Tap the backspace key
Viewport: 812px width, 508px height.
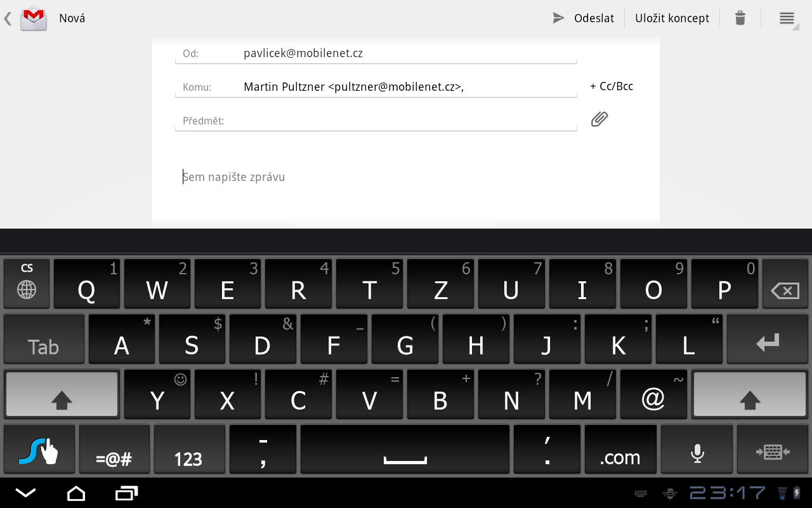[x=785, y=283]
